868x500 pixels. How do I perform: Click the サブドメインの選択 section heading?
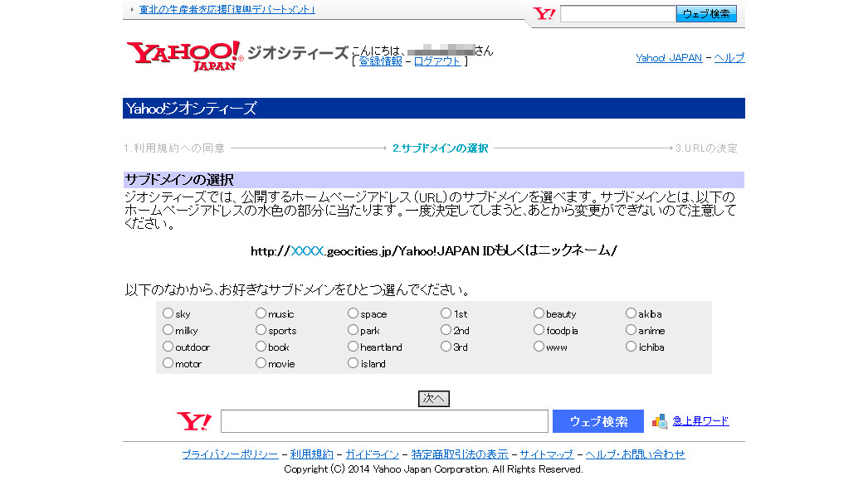(179, 180)
